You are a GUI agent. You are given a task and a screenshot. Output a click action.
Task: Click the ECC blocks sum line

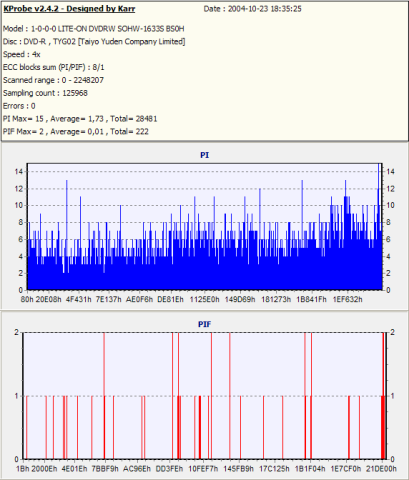[54, 67]
